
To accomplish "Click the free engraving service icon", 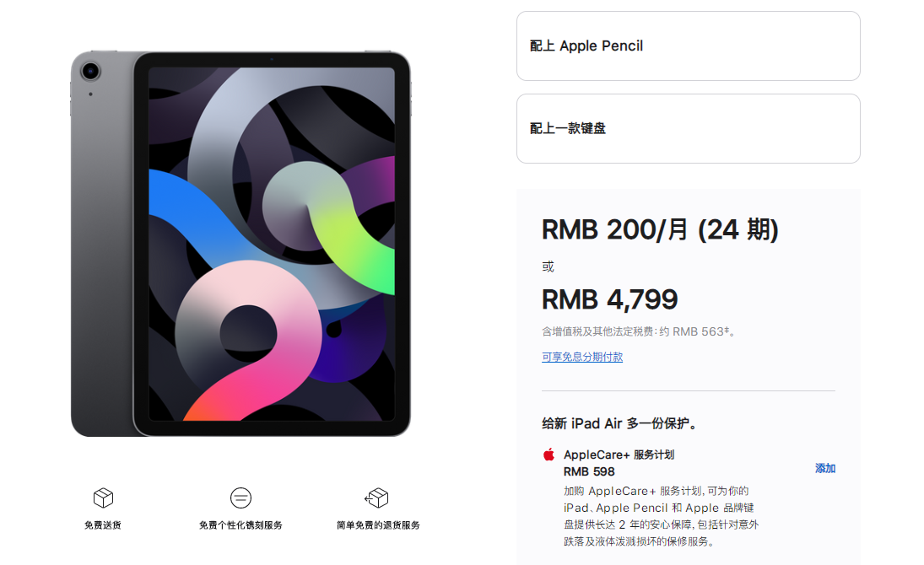I will 240,498.
